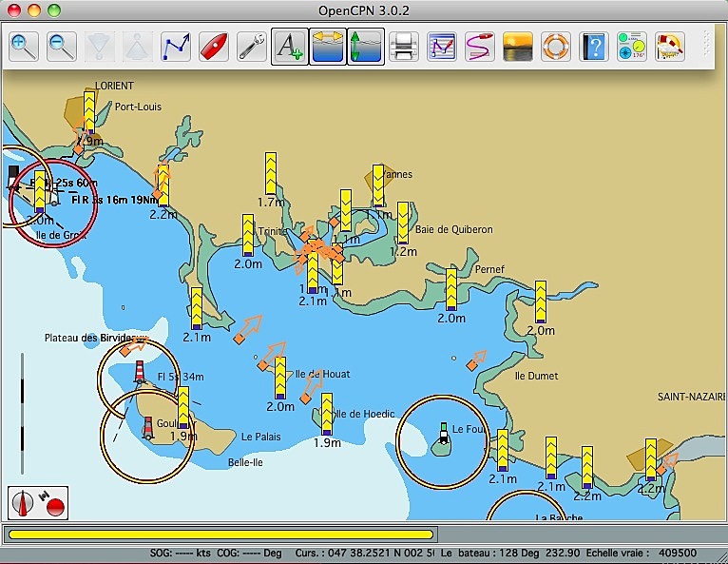
Task: Click the vertical chart scale bar on the left
Action: pyautogui.click(x=22, y=413)
